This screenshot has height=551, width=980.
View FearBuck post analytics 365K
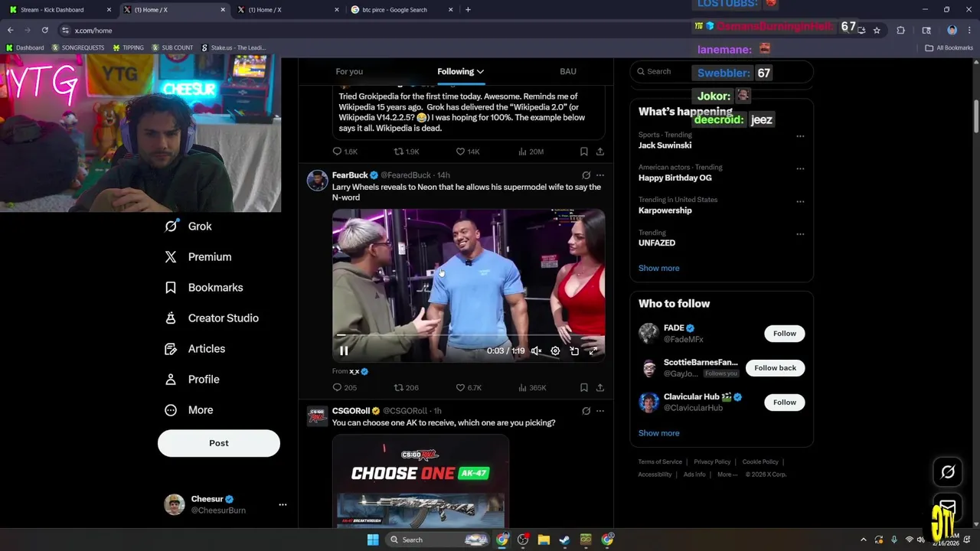(x=531, y=388)
